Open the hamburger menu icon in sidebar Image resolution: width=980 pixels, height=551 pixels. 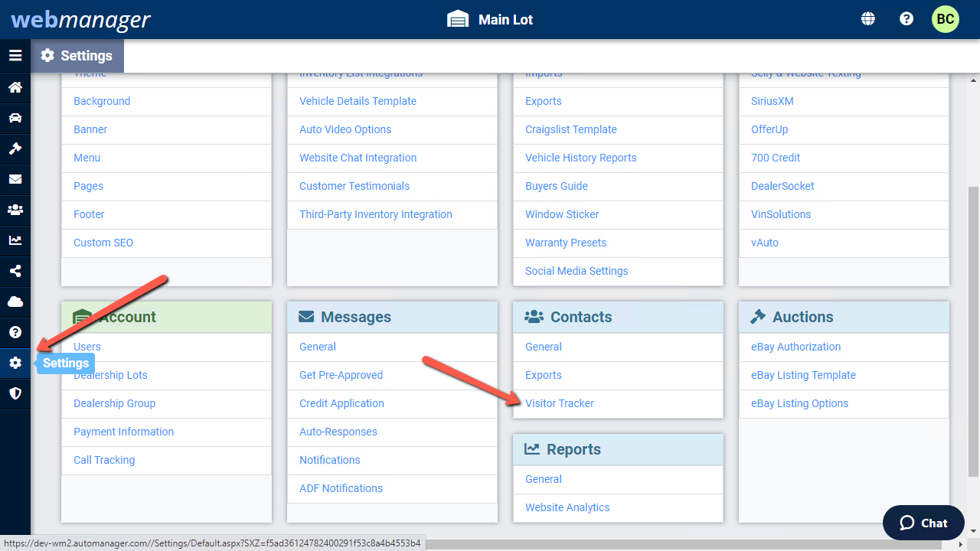click(x=15, y=56)
